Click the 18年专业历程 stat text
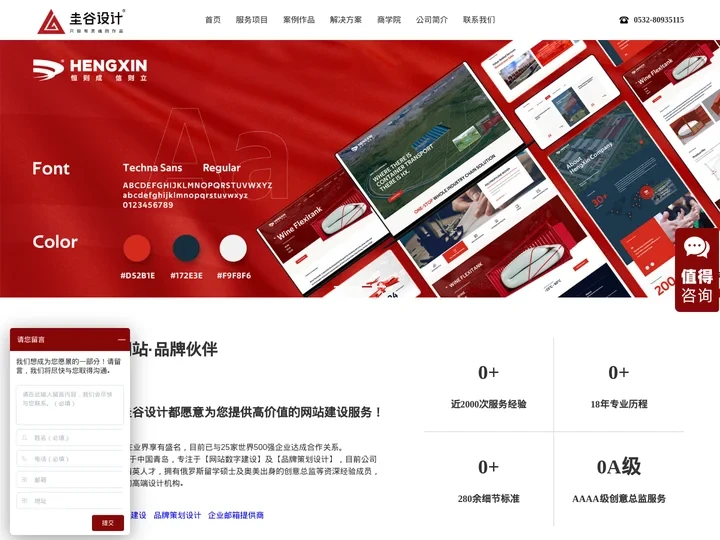720x540 pixels. [619, 404]
